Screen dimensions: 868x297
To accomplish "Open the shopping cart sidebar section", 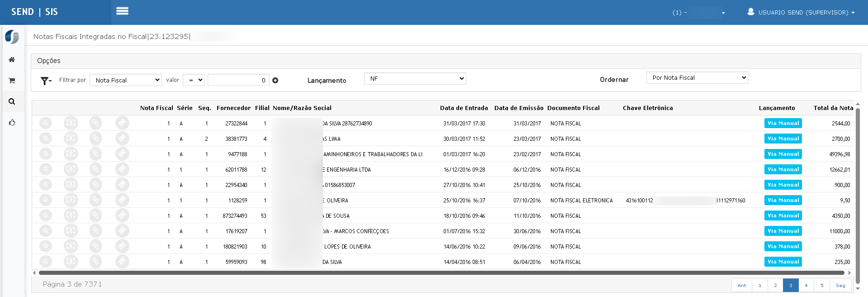I will pos(12,81).
